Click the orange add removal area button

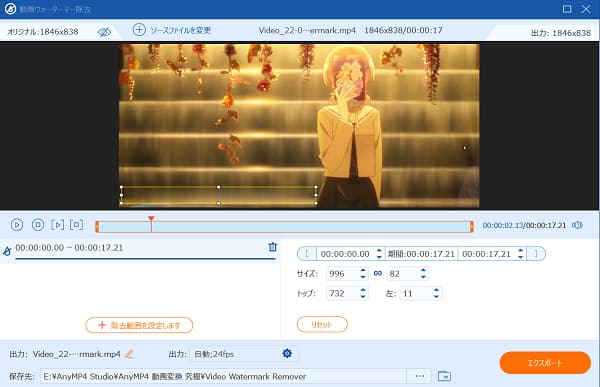point(139,325)
